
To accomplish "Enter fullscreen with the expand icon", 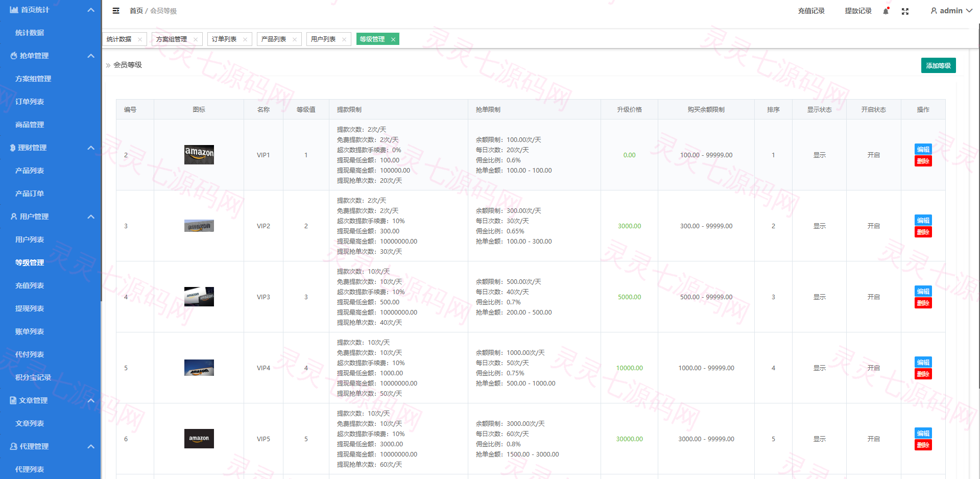I will pos(905,11).
